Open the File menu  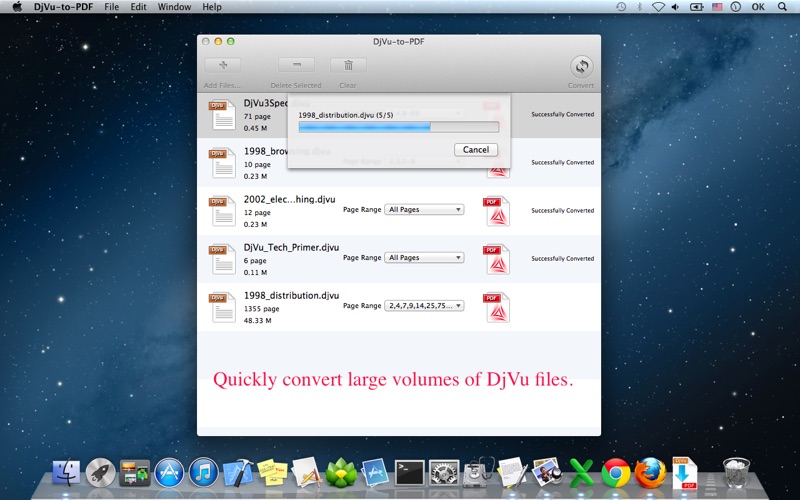click(x=111, y=7)
